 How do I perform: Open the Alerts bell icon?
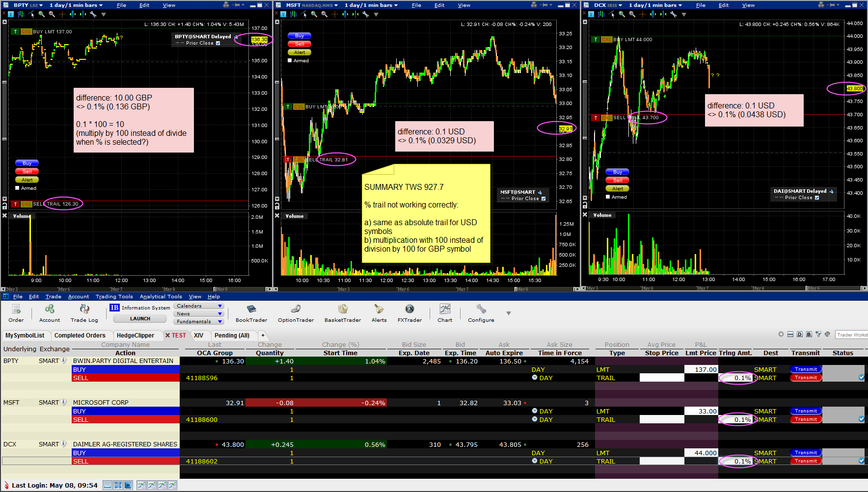379,313
